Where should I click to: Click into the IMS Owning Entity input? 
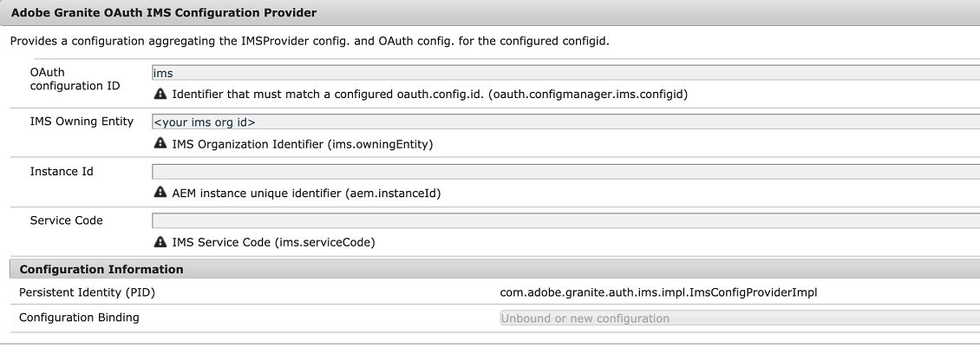pos(565,121)
